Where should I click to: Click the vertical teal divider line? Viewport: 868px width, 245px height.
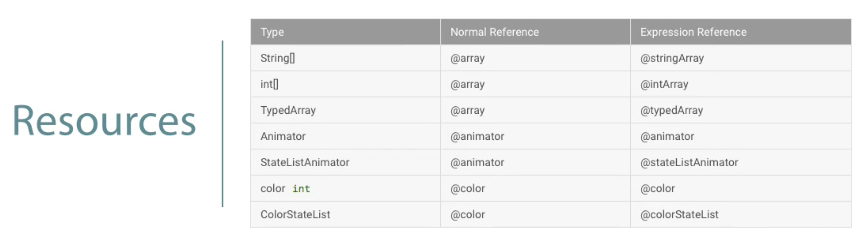click(222, 124)
